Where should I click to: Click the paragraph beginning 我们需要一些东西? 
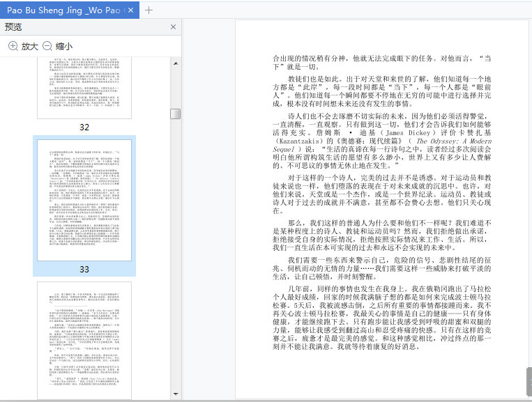coord(381,268)
